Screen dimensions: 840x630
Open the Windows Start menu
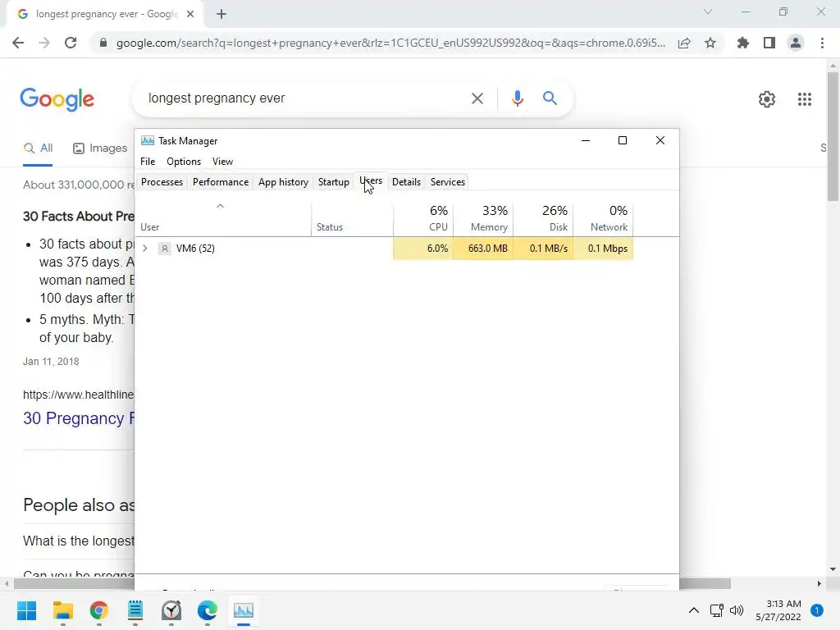[x=27, y=610]
